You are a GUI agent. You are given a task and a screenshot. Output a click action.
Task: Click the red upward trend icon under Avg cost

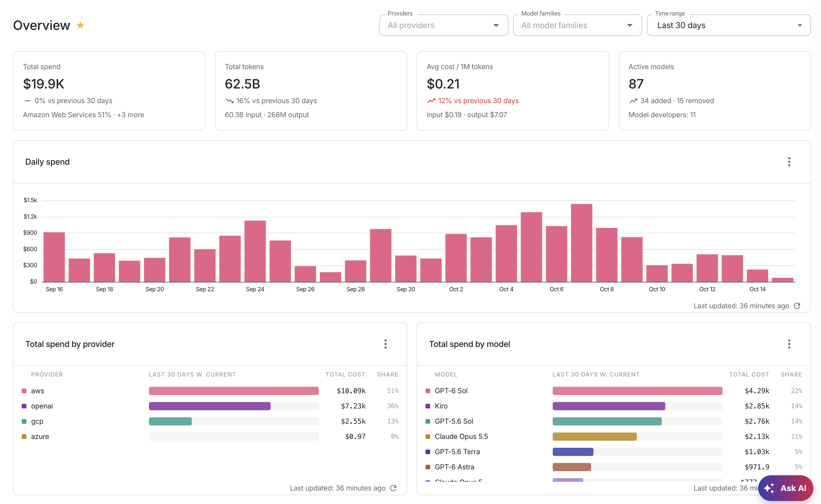(431, 101)
